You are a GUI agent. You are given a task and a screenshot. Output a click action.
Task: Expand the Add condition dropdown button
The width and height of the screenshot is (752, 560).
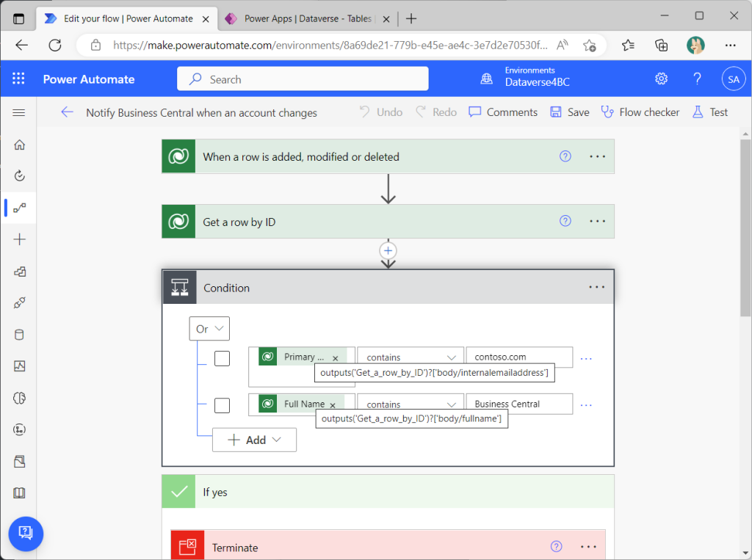(254, 440)
